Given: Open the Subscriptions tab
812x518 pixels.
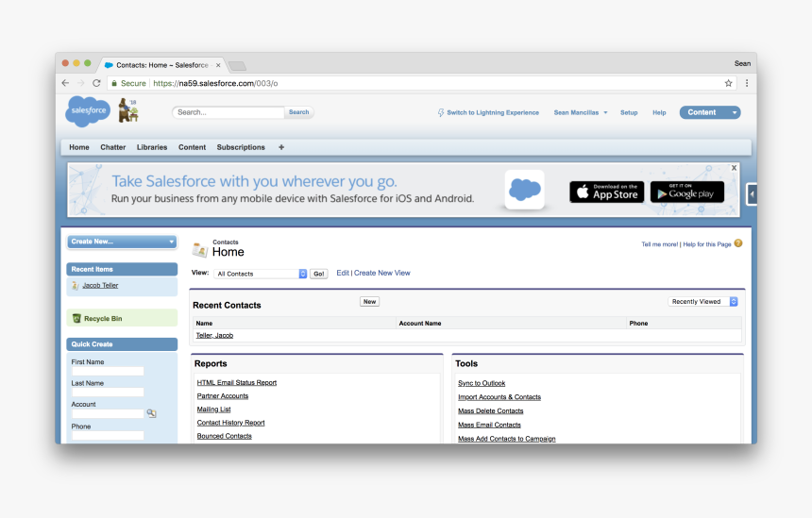Looking at the screenshot, I should (x=241, y=147).
